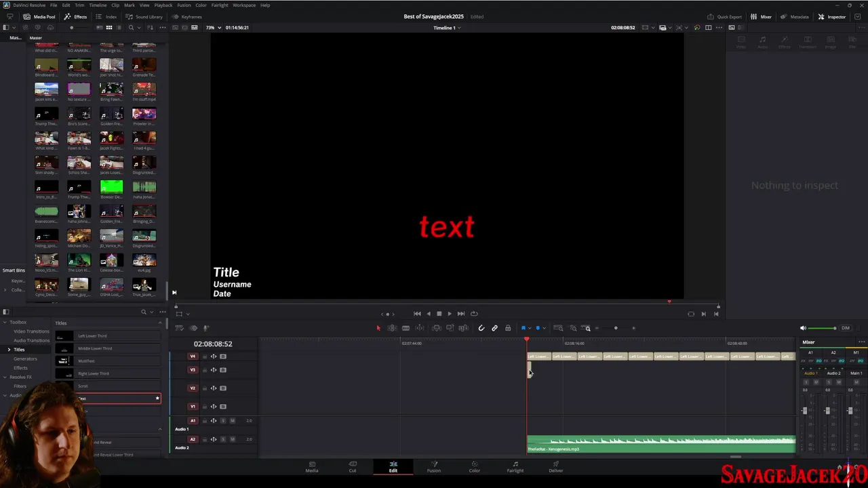Activate the Trim Edit Mode tool
This screenshot has height=488, width=868.
coord(392,328)
